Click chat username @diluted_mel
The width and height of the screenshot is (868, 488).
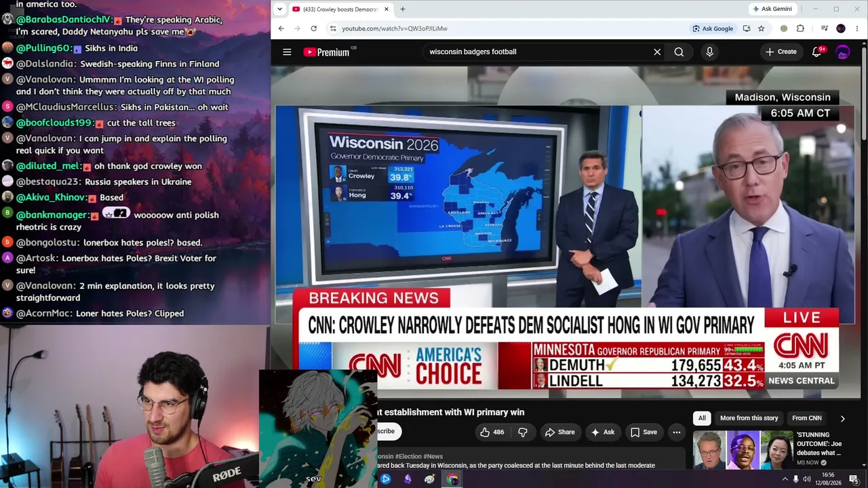[x=47, y=166]
